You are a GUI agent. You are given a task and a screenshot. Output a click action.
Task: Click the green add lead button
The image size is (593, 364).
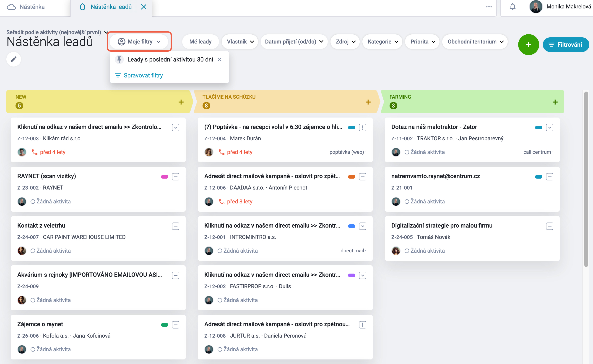click(x=528, y=45)
